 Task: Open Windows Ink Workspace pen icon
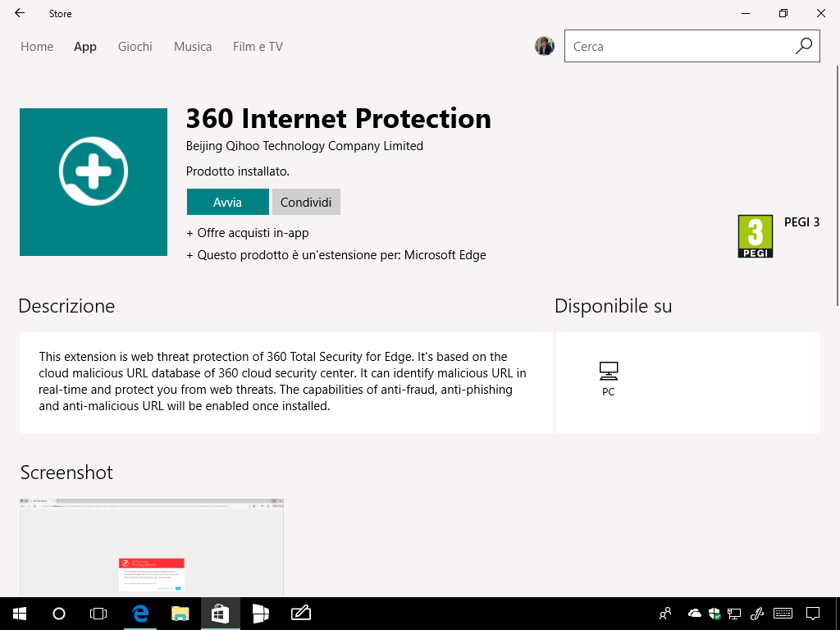click(756, 614)
